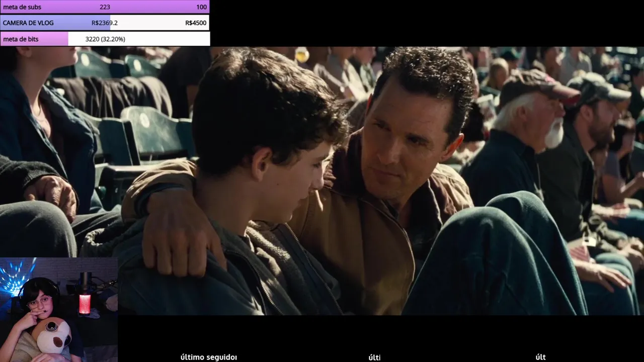Image resolution: width=644 pixels, height=362 pixels.
Task: Select the '3220 (32.20%)' bits value
Action: point(105,39)
